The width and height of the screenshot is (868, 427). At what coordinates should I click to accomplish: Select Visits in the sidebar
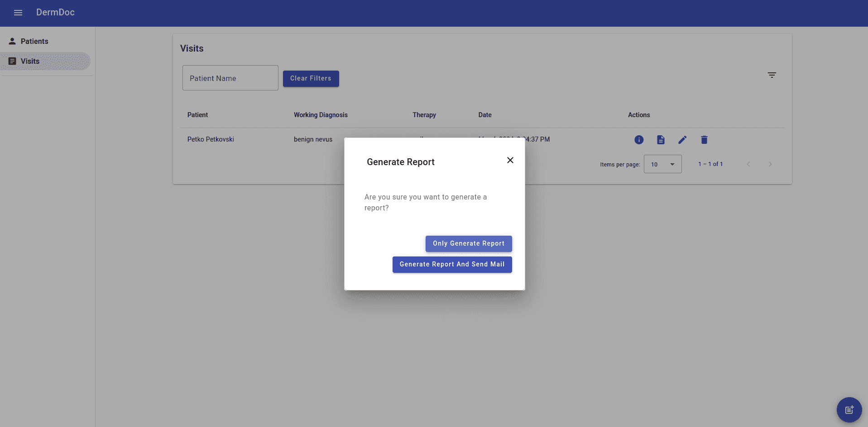[30, 61]
